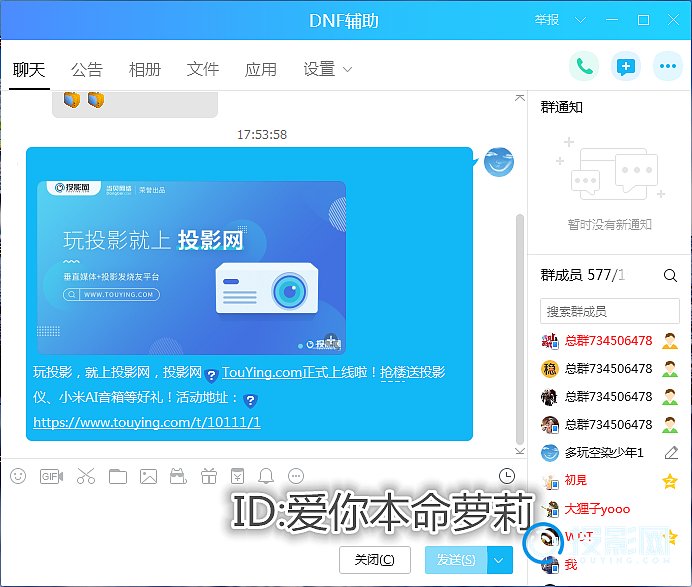
Task: Open the GIF sticker panel
Action: [x=51, y=476]
